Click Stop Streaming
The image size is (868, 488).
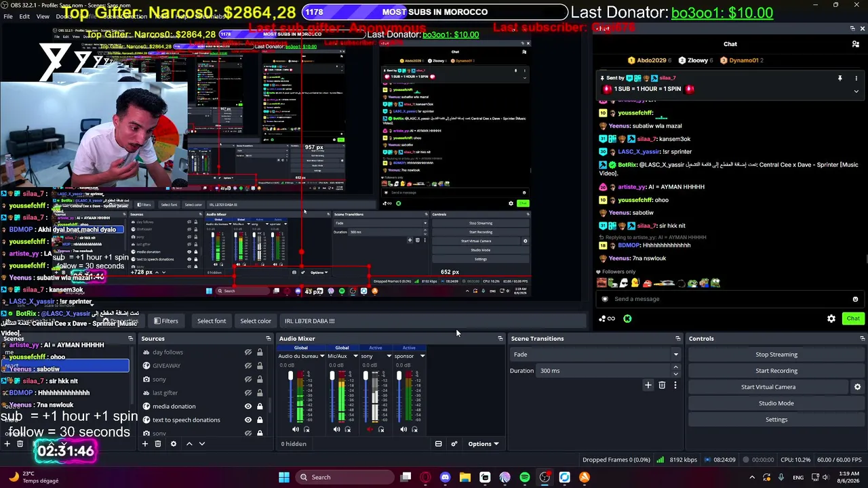(776, 354)
